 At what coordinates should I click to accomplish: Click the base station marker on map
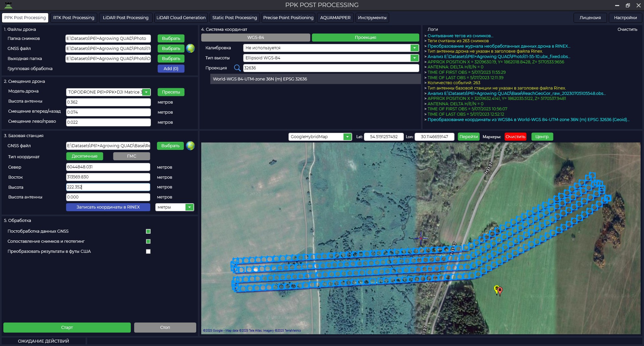(500, 291)
